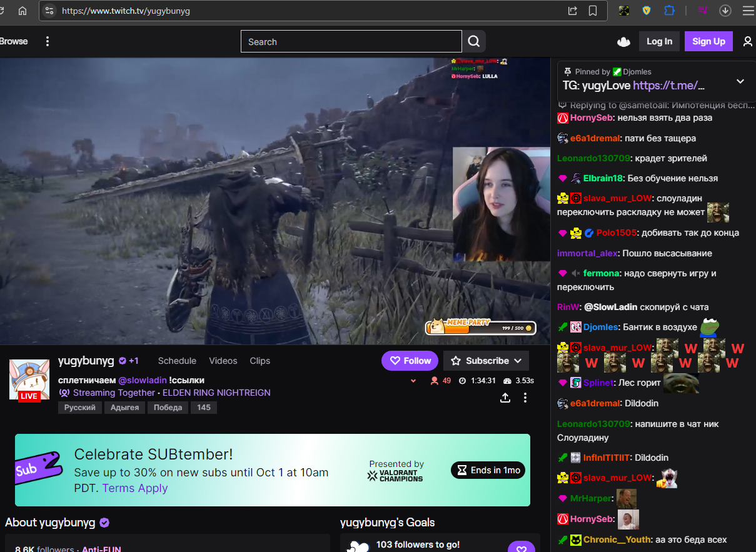
Task: Open the @slowladin mention link
Action: pos(143,380)
